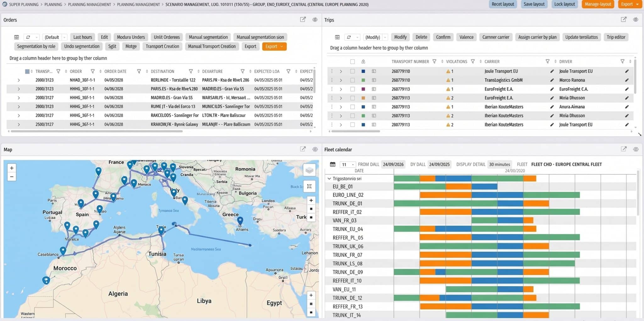
Task: Click the Confirm button in Trips
Action: (443, 37)
